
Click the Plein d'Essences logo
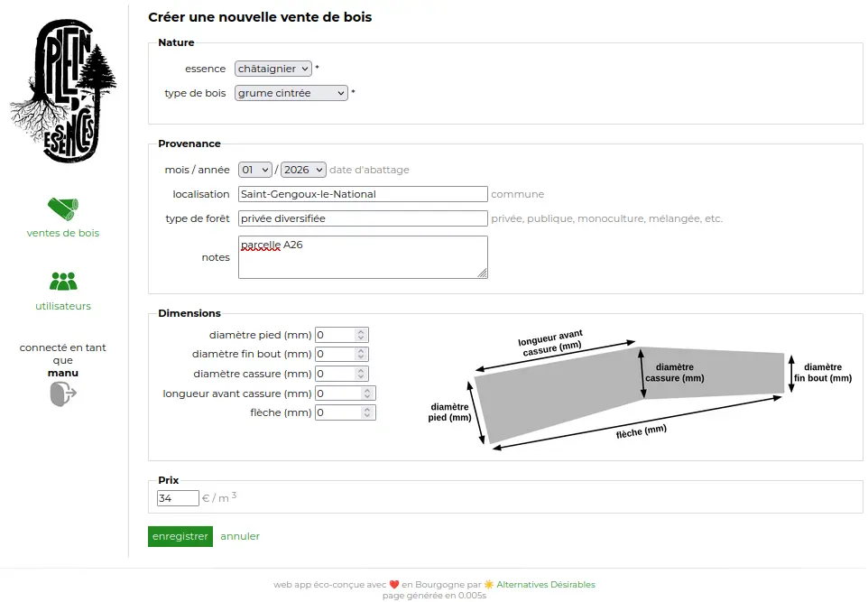(62, 90)
